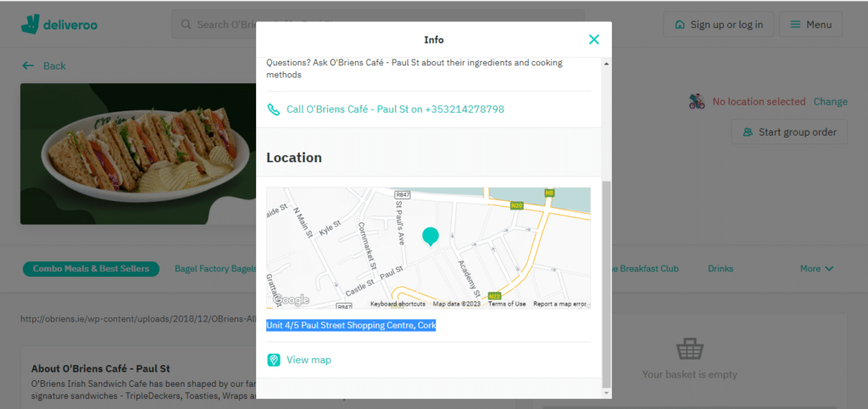Open the Menu button

[x=810, y=25]
